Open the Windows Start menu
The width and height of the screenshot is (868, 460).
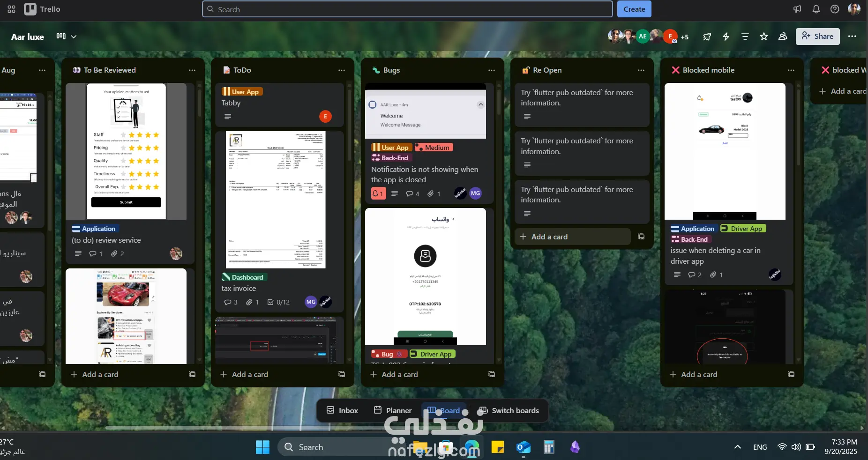[262, 447]
